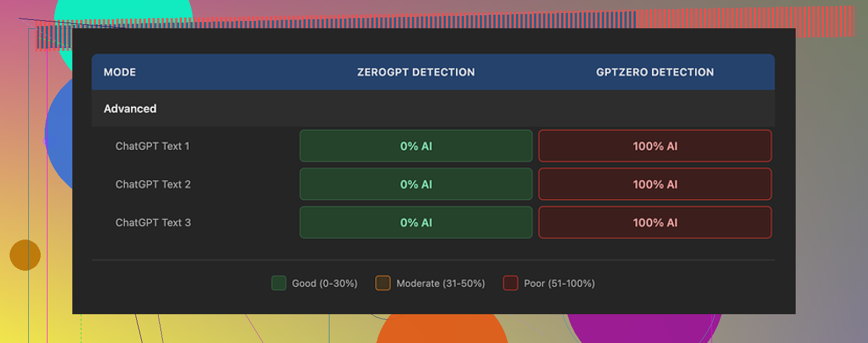868x343 pixels.
Task: Click the GPTZERO DETECTION column header
Action: pos(655,72)
